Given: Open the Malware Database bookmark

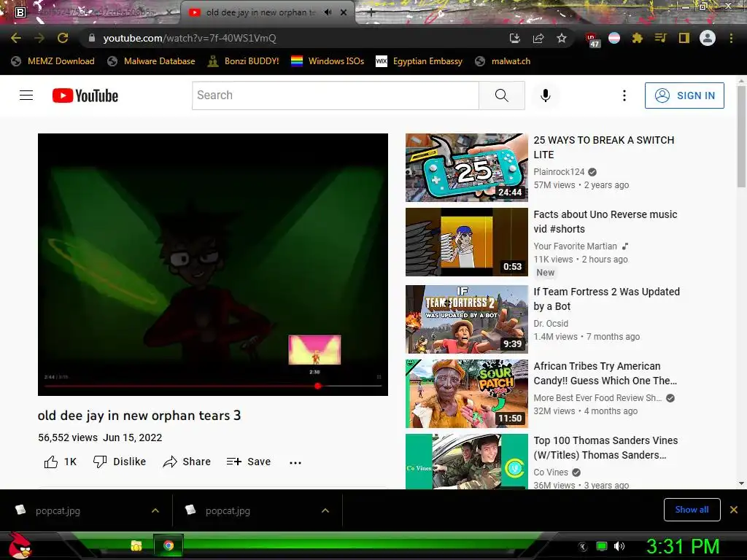Looking at the screenshot, I should 152,61.
